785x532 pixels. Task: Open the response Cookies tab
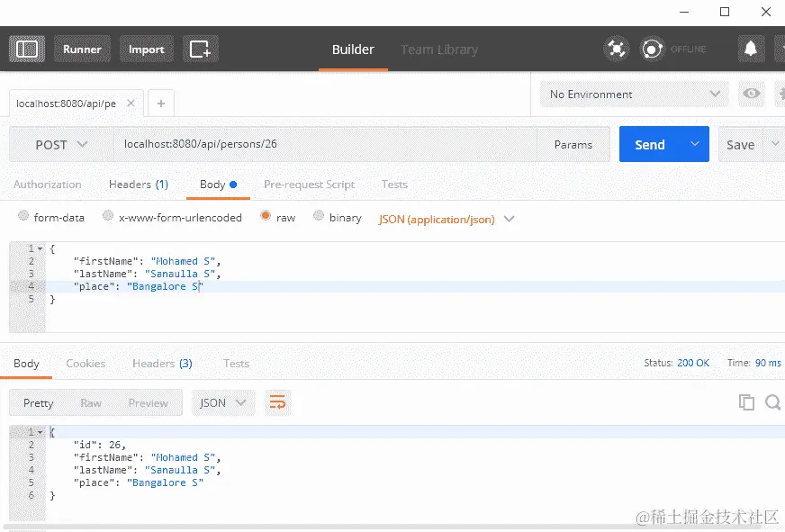pyautogui.click(x=86, y=364)
